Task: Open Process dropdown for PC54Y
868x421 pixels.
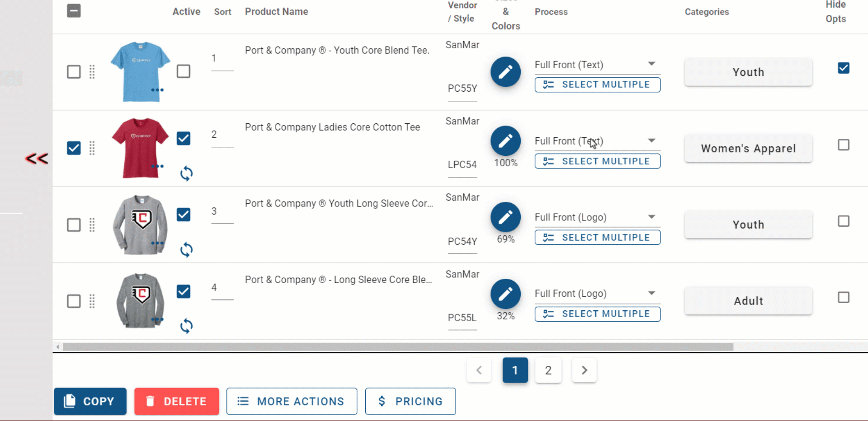Action: 597,217
